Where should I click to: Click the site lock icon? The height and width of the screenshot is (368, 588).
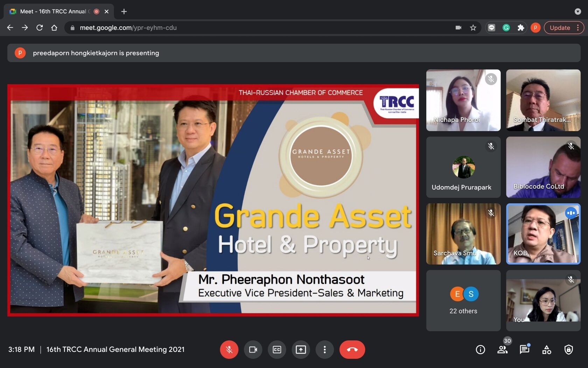[x=72, y=28]
